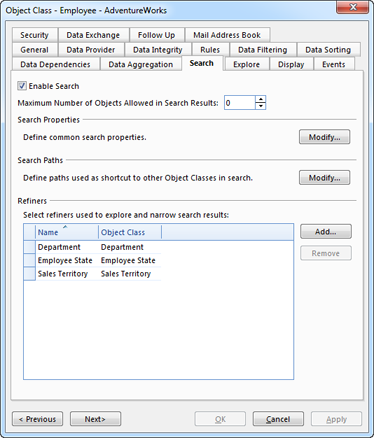Image resolution: width=374 pixels, height=438 pixels.
Task: Click Sales Territory in Object Class column
Action: coord(126,274)
